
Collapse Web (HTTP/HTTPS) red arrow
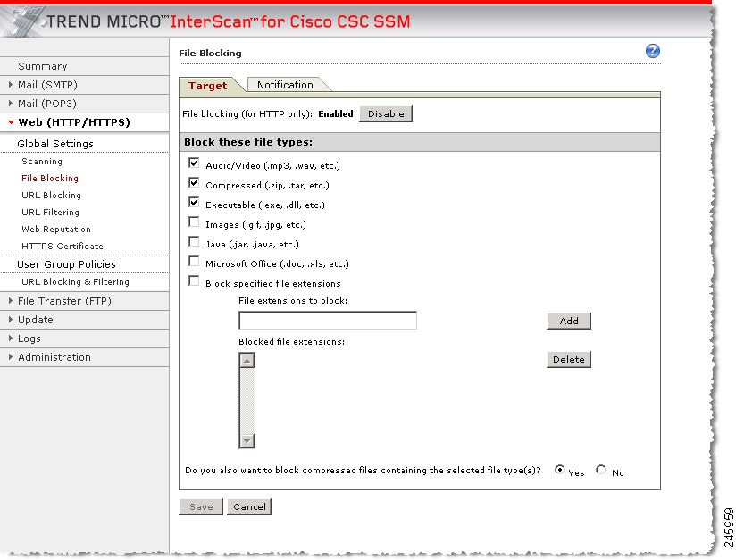[11, 122]
